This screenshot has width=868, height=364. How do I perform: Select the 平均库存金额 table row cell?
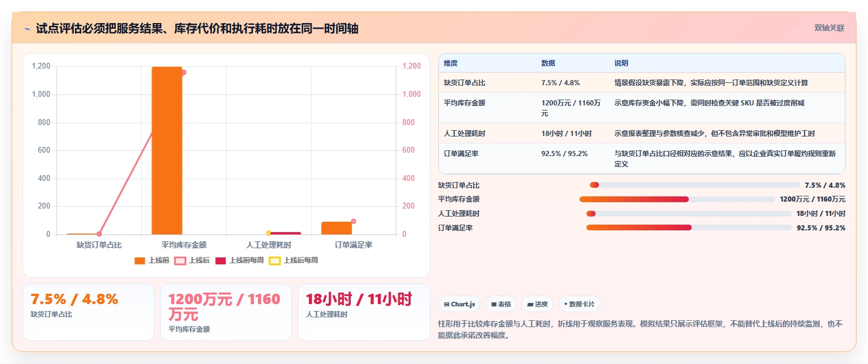pos(487,108)
